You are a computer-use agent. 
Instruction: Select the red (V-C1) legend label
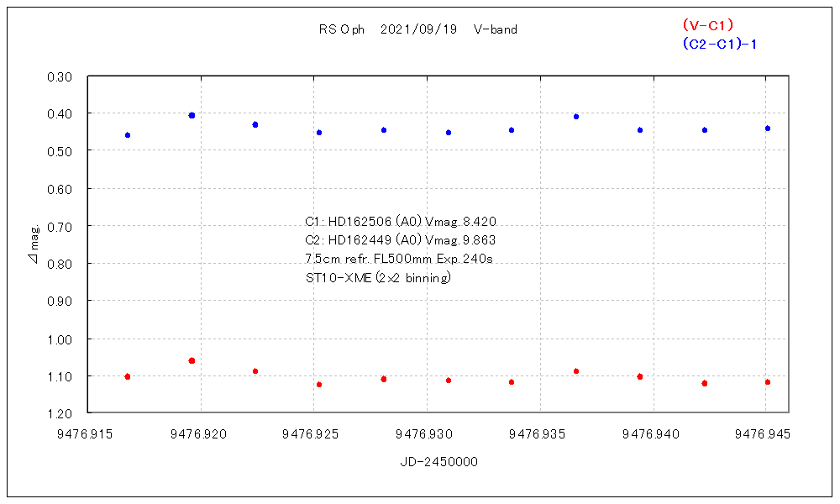[x=708, y=25]
